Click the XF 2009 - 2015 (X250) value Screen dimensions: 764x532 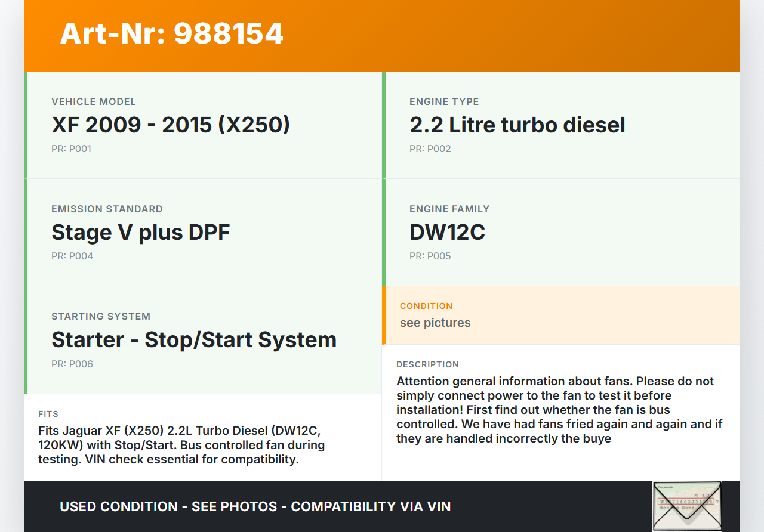click(171, 125)
